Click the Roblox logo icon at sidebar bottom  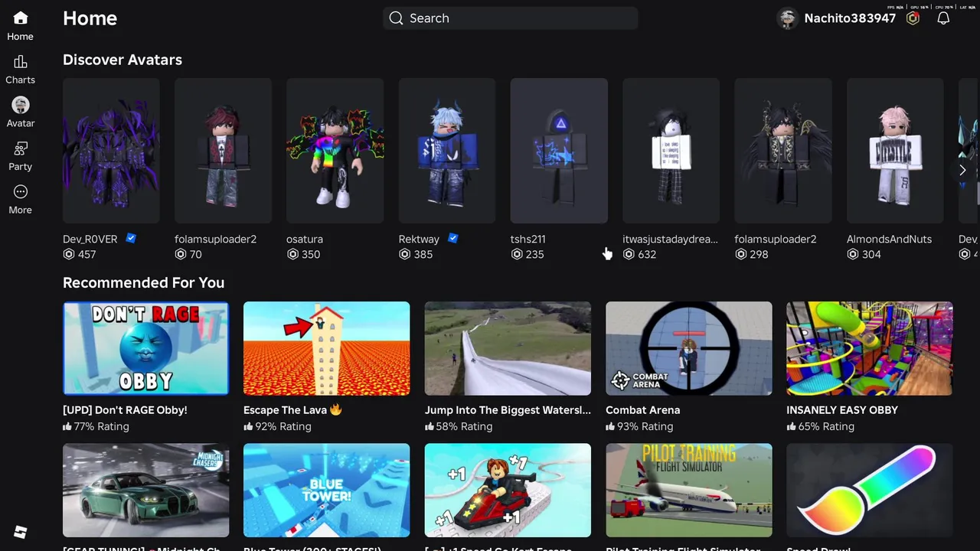coord(21,532)
